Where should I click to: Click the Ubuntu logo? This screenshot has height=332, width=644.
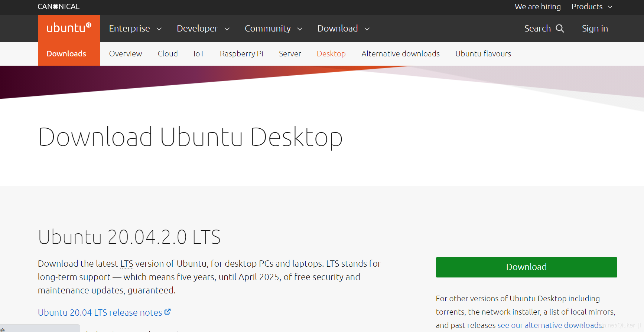coord(69,28)
